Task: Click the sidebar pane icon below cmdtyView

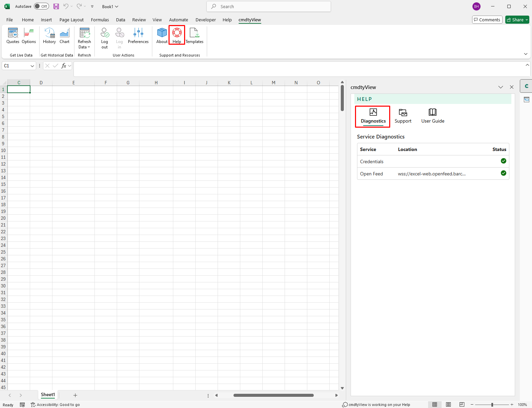Action: click(x=526, y=99)
